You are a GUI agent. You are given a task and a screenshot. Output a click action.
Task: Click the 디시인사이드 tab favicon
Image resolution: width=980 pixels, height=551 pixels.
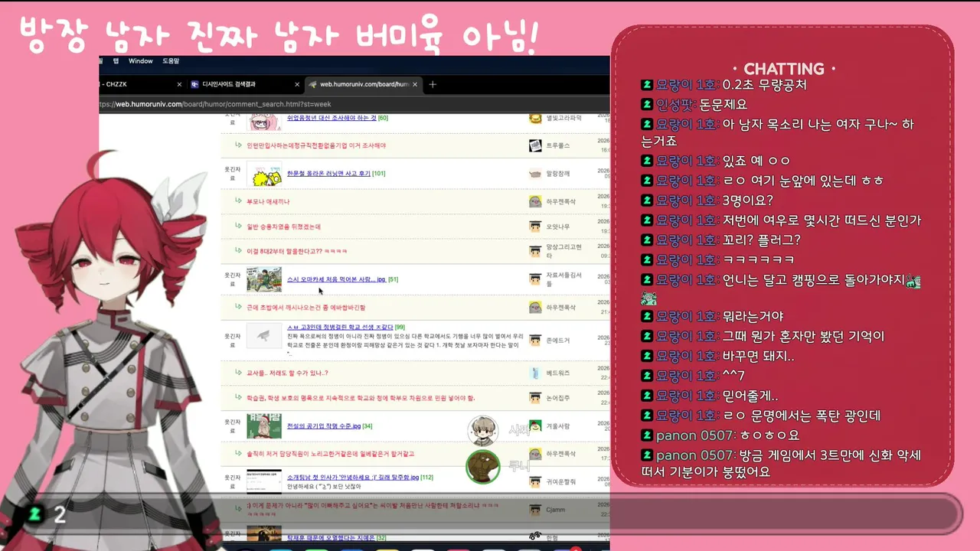[x=194, y=84]
